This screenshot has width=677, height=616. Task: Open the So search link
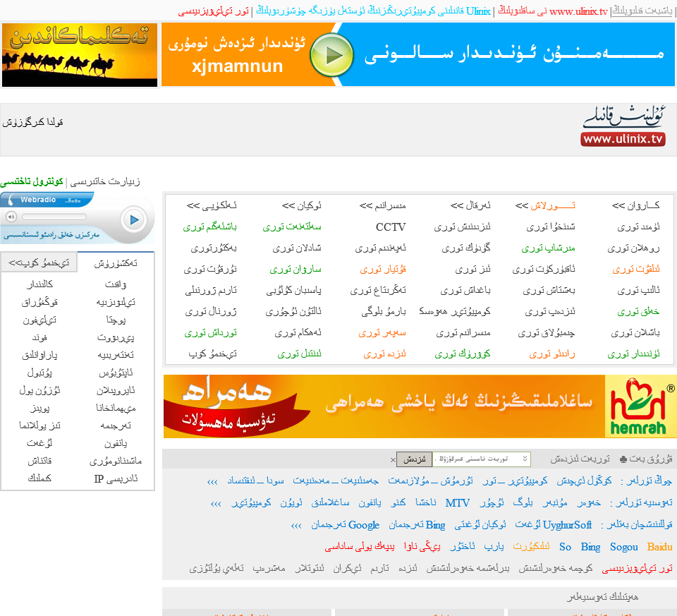tap(565, 547)
